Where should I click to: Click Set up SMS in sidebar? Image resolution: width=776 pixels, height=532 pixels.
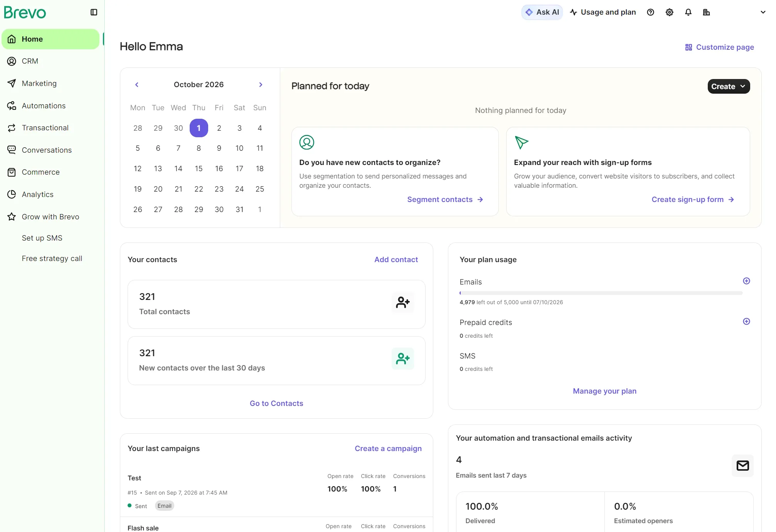point(42,238)
